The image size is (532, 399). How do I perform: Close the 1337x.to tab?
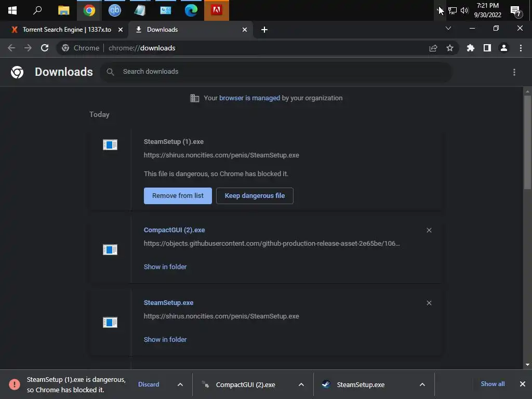[121, 30]
